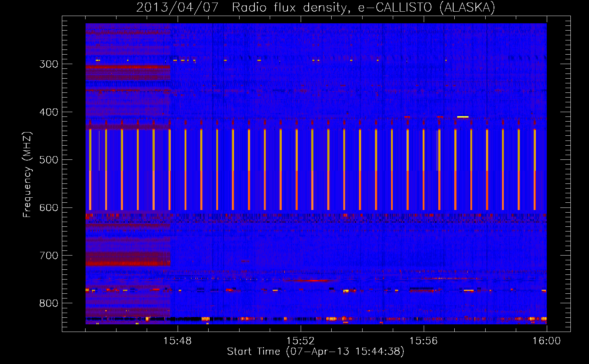The width and height of the screenshot is (589, 364).
Task: Click the 300 frequency tick label
Action: point(49,64)
